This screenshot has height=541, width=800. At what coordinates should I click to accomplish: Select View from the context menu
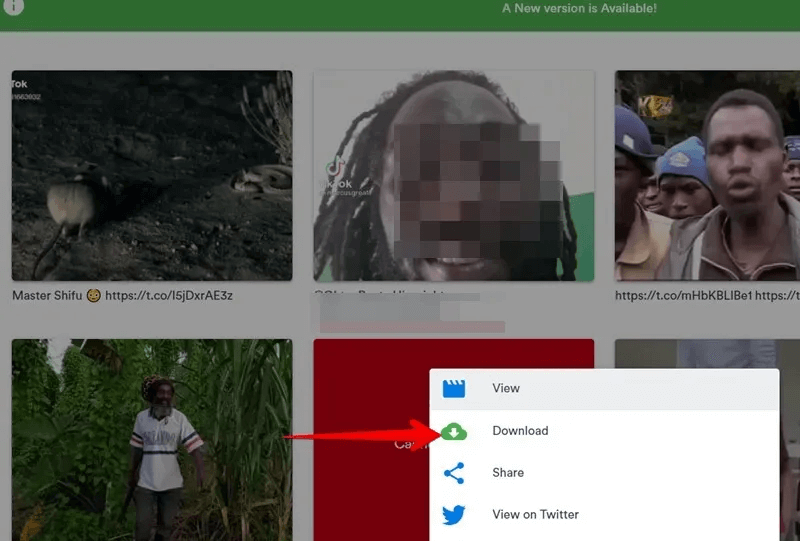coord(506,388)
